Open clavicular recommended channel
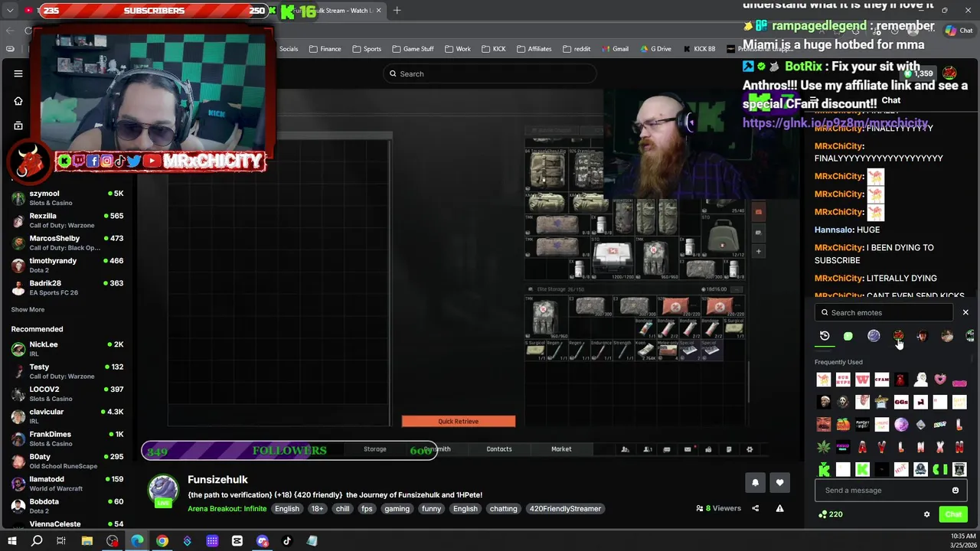The width and height of the screenshot is (980, 551). click(67, 416)
